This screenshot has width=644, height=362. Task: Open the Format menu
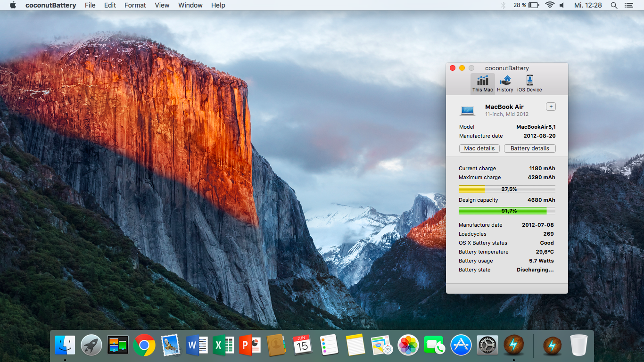pos(135,5)
